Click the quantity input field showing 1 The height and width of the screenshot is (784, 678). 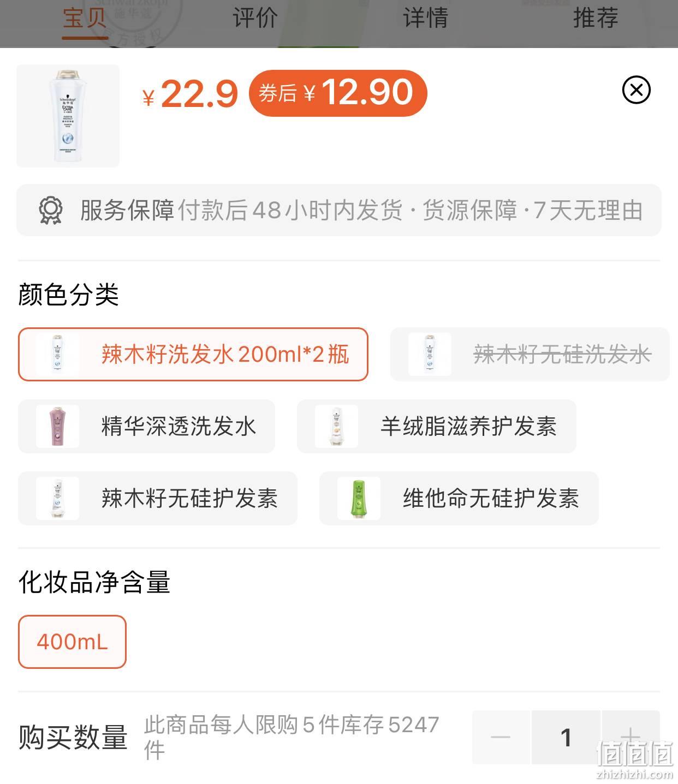pyautogui.click(x=566, y=737)
